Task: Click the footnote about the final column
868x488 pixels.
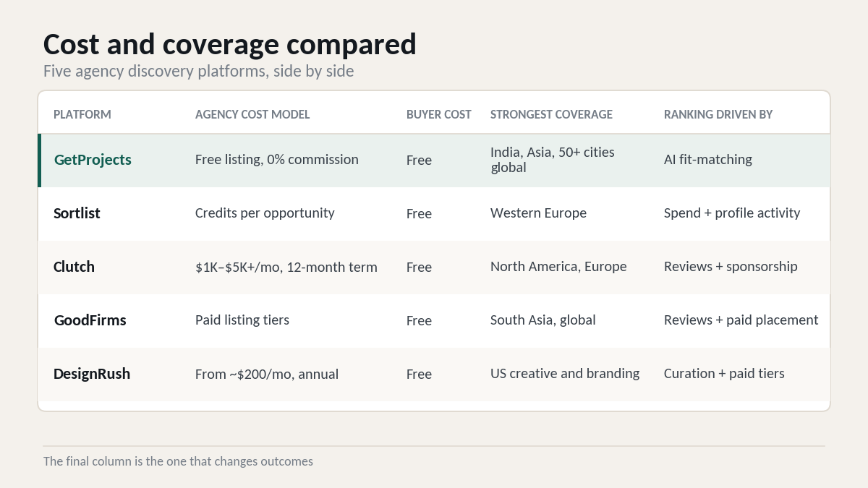Action: [x=178, y=461]
